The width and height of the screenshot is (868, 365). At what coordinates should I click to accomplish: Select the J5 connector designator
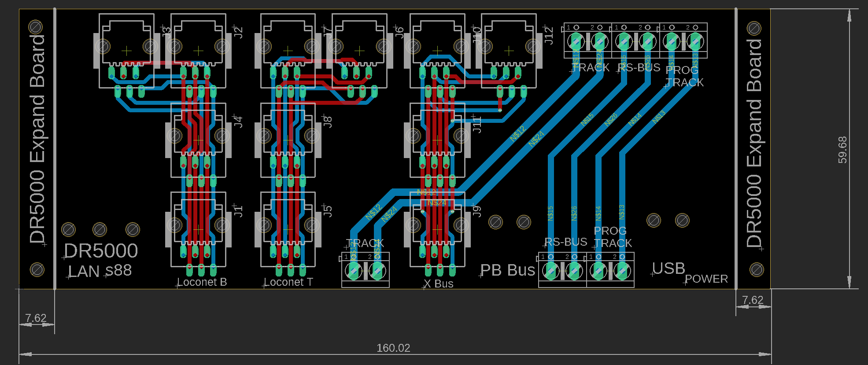click(327, 210)
